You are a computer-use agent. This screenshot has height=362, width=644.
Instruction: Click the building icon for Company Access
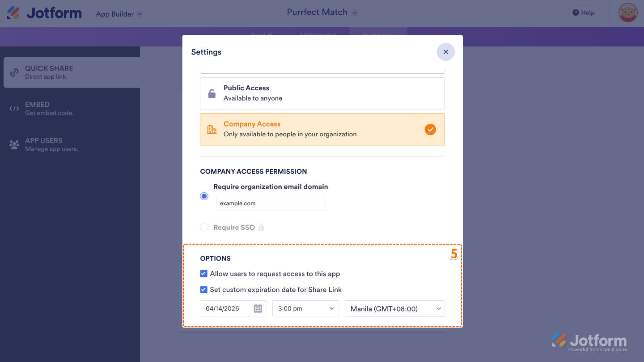(x=212, y=129)
